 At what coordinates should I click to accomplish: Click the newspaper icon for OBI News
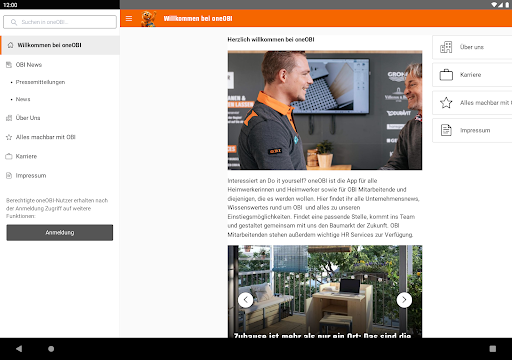(9, 65)
